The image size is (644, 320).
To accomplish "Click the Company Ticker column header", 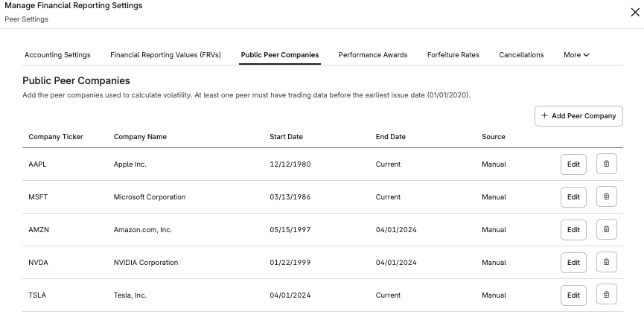I will click(x=56, y=137).
